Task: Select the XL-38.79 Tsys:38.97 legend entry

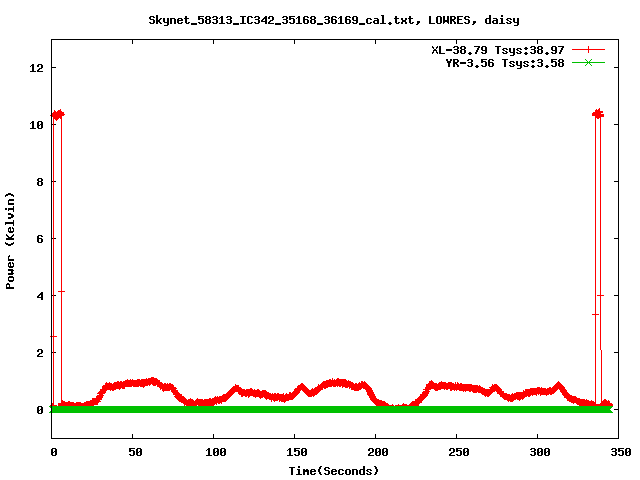Action: point(498,50)
